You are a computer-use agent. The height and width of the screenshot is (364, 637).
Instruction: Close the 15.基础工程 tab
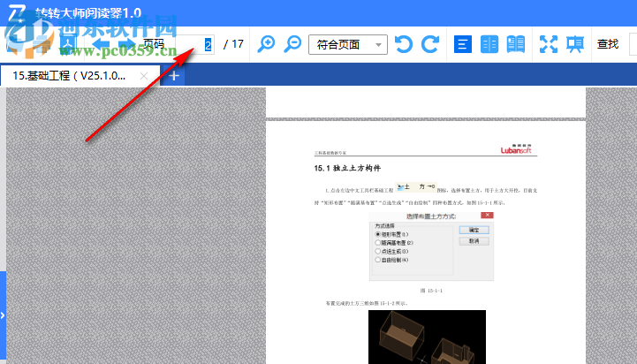(x=144, y=76)
